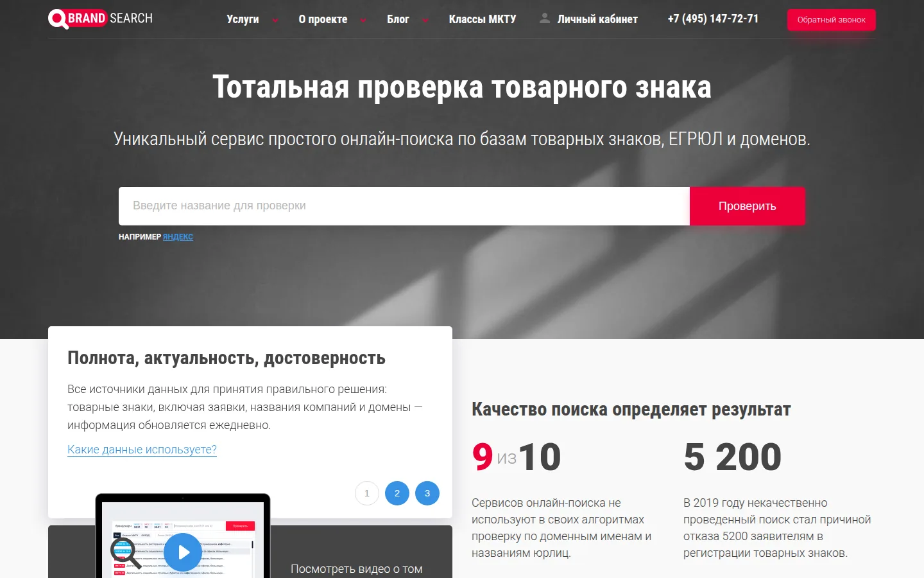Screen dimensions: 924x578
Task: Open the Личный кабинет link
Action: coord(597,19)
